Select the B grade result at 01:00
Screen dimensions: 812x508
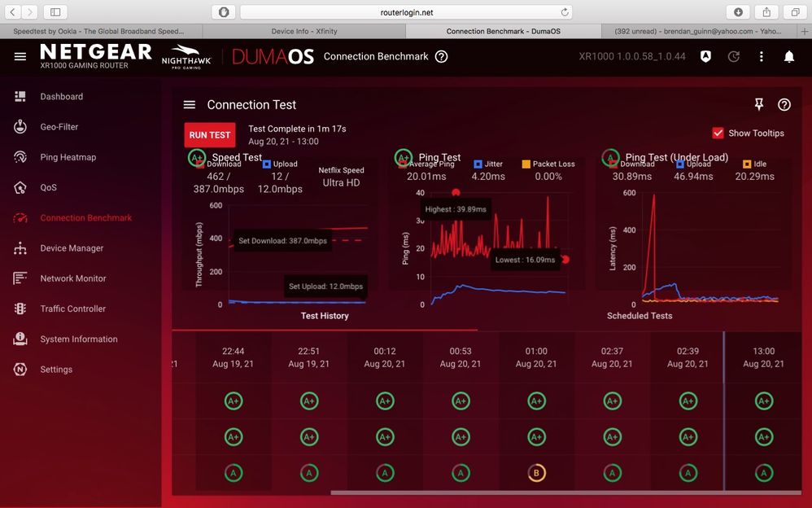point(536,473)
